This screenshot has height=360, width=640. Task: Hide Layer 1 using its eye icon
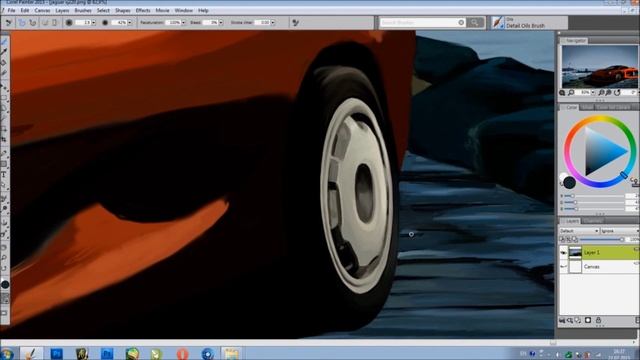pos(563,253)
